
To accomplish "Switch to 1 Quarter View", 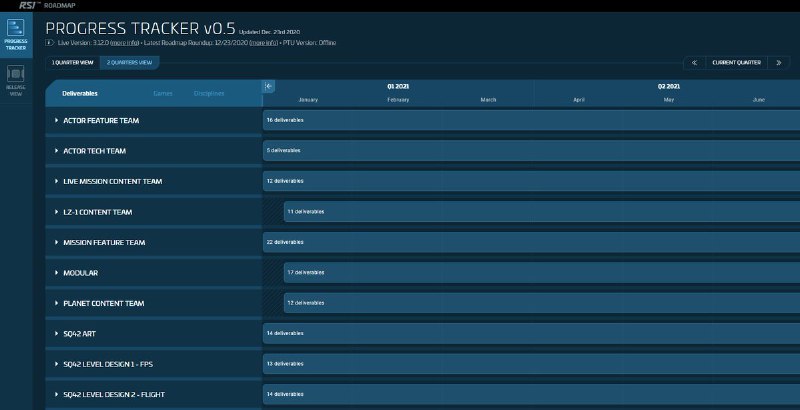I will pos(72,62).
